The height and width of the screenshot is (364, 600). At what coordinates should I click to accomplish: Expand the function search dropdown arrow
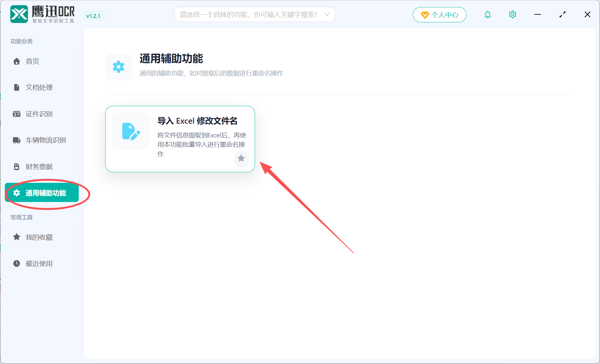[x=327, y=14]
